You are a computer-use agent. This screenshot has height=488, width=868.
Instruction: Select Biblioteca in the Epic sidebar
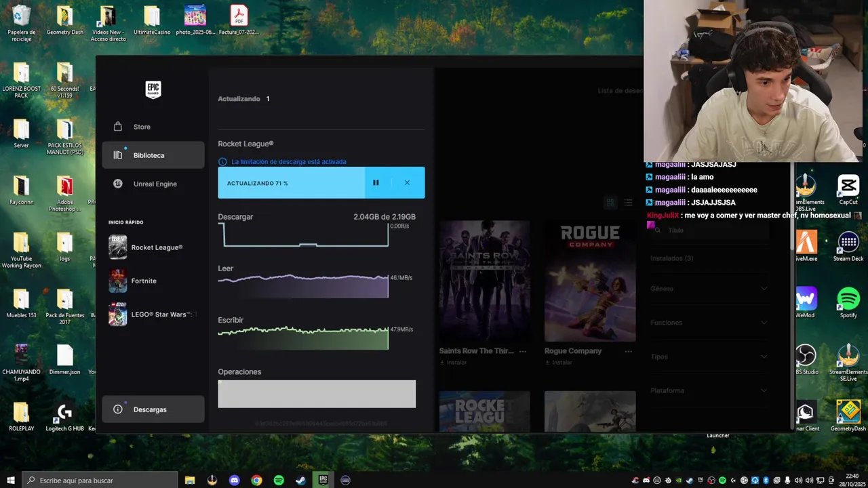[x=153, y=155]
